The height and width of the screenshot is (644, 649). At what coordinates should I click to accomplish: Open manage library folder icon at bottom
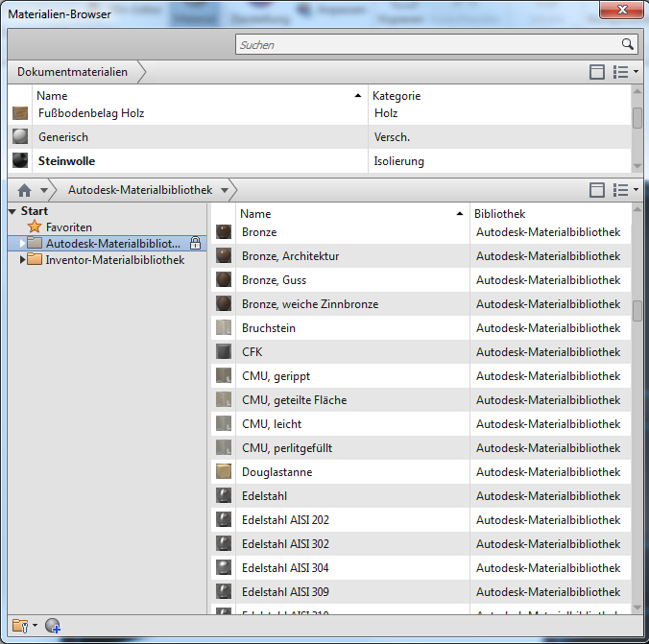click(x=20, y=626)
